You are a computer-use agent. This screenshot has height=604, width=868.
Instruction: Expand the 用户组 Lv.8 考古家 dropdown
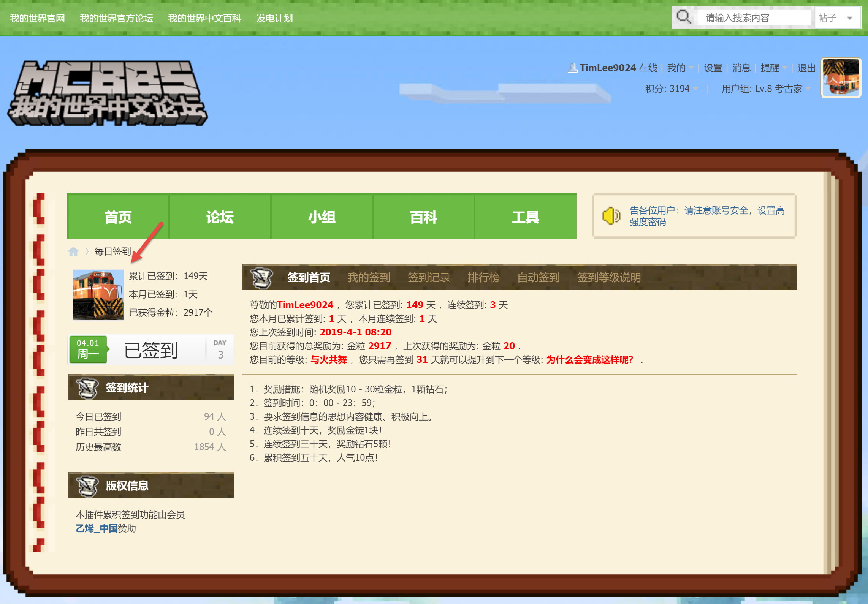point(766,89)
